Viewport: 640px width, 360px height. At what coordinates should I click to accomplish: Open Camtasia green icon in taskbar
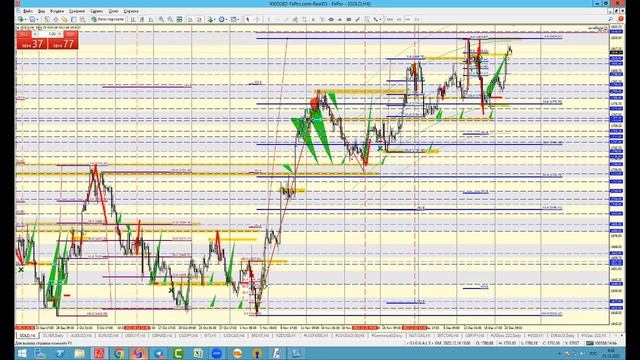point(178,353)
